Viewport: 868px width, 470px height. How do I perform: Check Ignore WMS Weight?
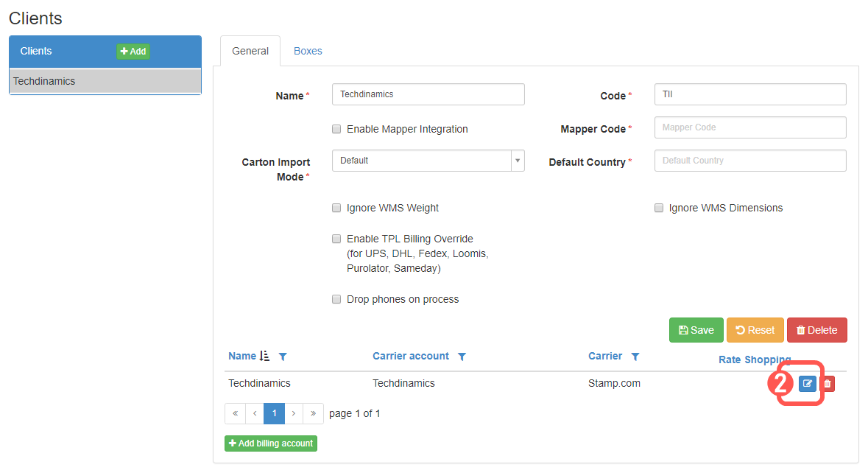point(336,208)
